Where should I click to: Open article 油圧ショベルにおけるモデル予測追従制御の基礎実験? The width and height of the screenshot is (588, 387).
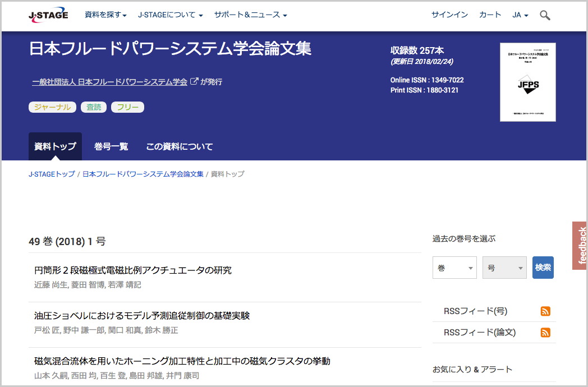click(x=142, y=316)
